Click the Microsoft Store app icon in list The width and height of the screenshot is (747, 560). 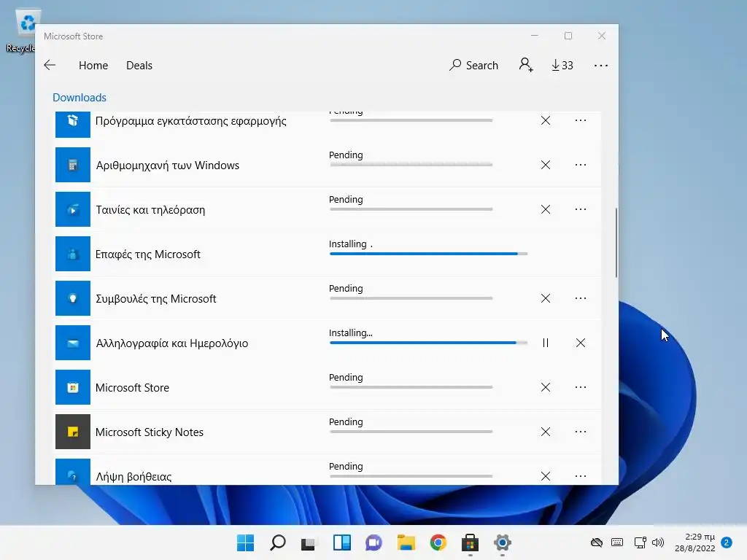point(73,387)
